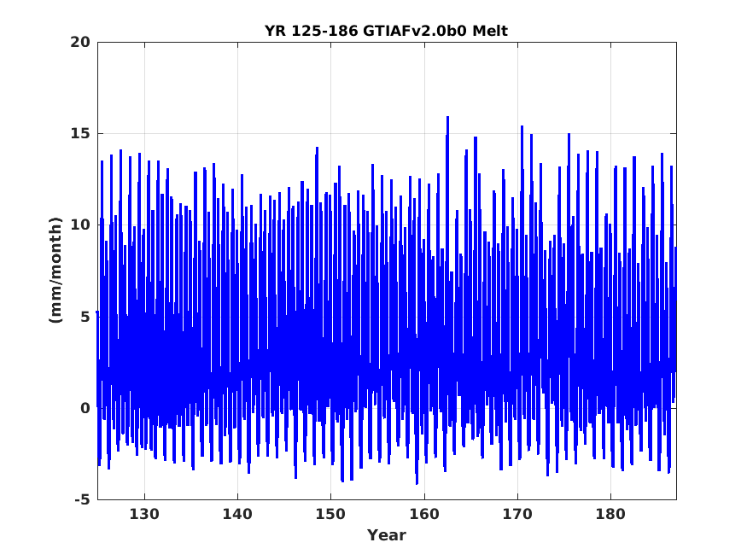
Task: Click the x-axis tick label '150'
Action: point(330,514)
